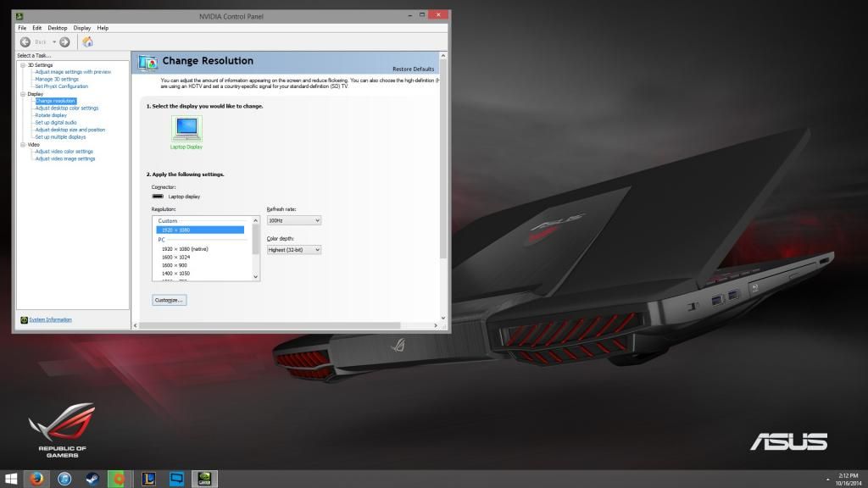Show hidden system tray icons
The height and width of the screenshot is (488, 868).
(827, 480)
